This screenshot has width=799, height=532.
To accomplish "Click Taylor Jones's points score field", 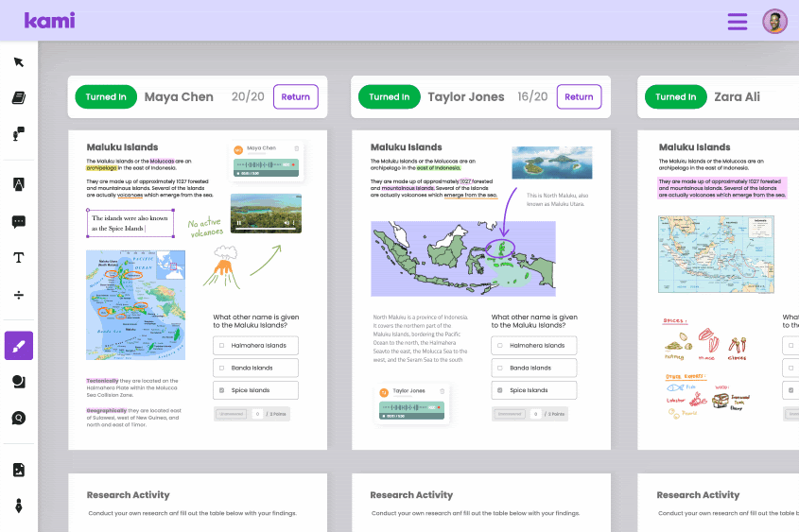I will [x=535, y=414].
